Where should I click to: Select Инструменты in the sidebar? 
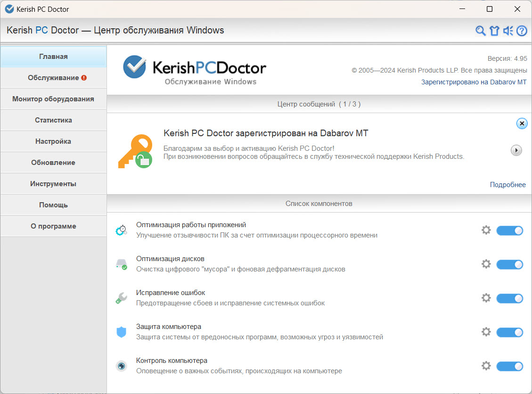tap(53, 184)
